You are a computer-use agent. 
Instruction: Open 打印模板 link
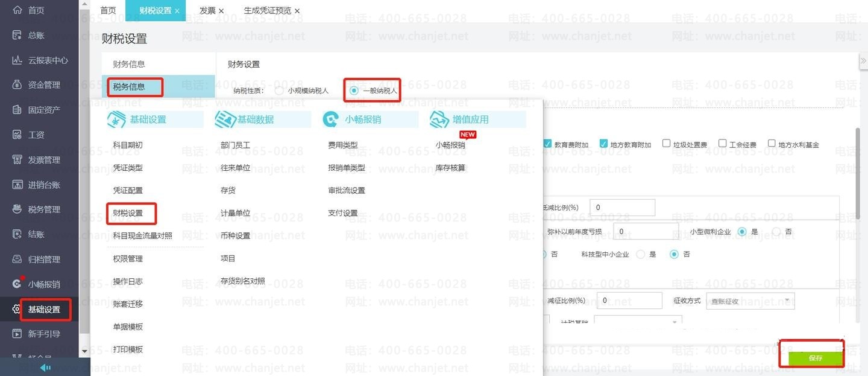(x=128, y=349)
